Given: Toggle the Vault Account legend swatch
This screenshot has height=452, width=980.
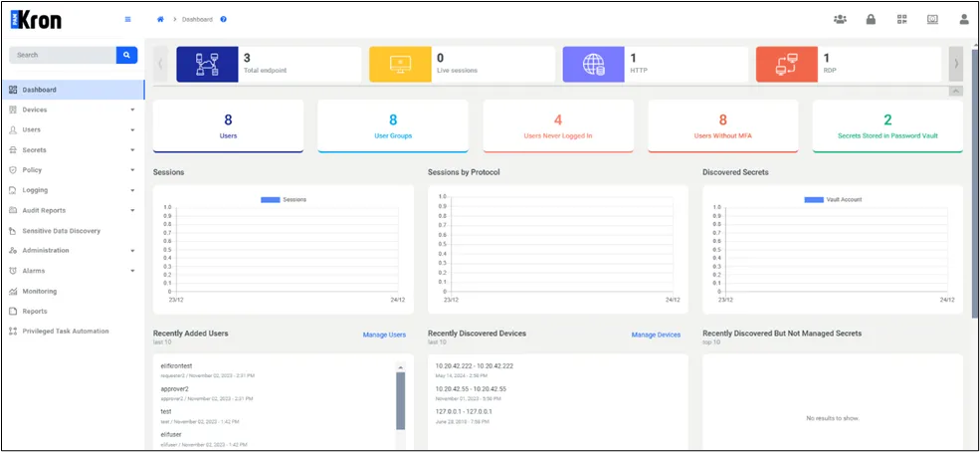Looking at the screenshot, I should pyautogui.click(x=814, y=200).
